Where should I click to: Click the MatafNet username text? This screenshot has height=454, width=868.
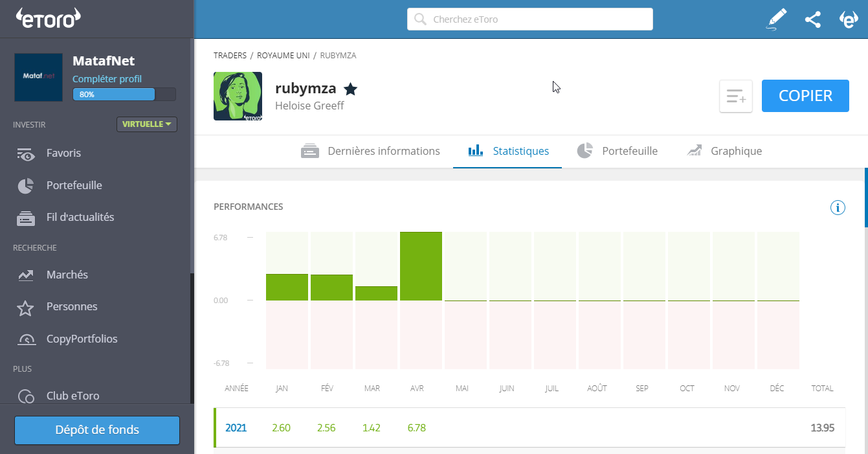pos(104,61)
